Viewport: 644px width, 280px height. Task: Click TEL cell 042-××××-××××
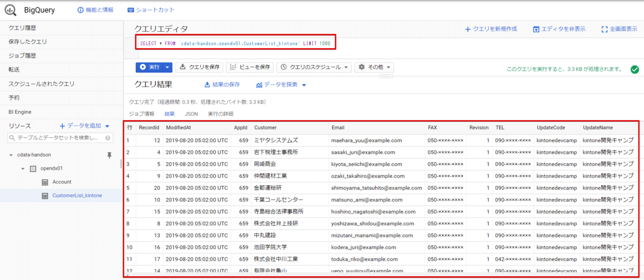pyautogui.click(x=513, y=259)
